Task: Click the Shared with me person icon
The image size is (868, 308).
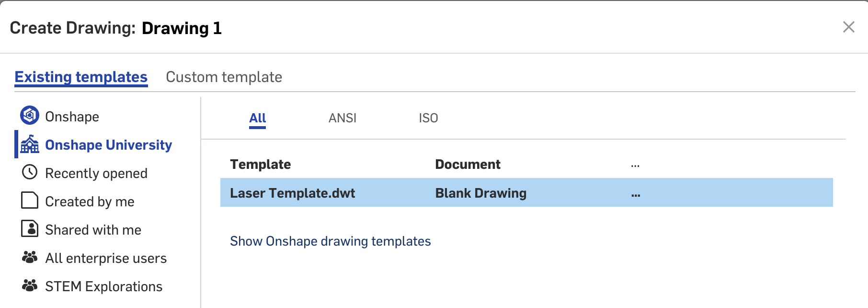Action: pos(30,228)
